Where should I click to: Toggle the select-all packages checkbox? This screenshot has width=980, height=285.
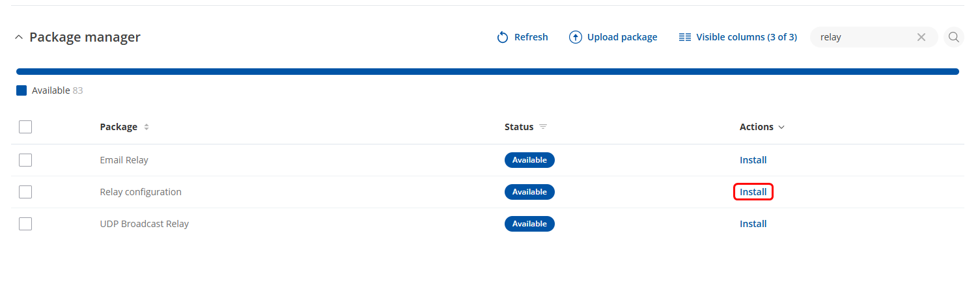[25, 128]
